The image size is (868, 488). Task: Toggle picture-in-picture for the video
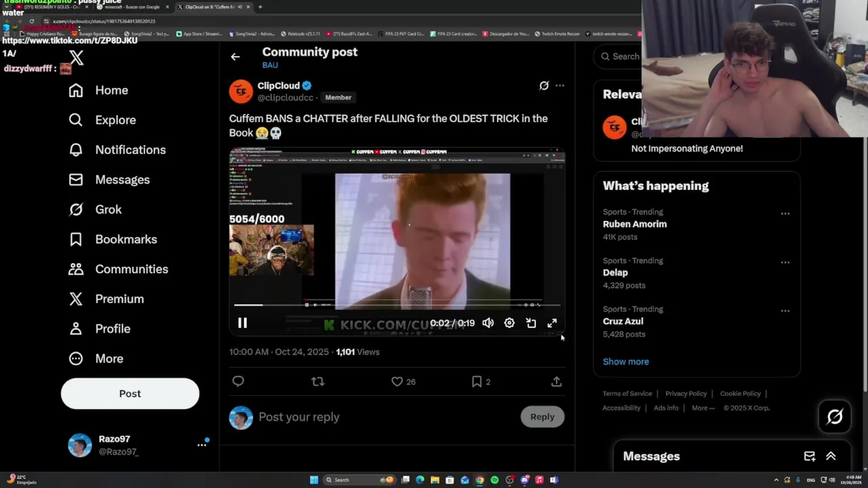tap(531, 323)
